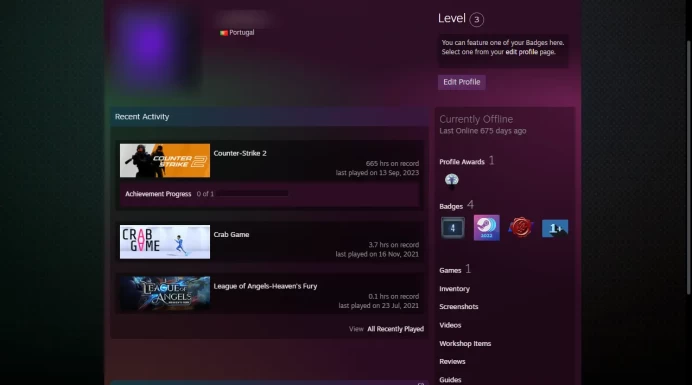Open the Guides link
Viewport: 692px width, 385px height.
450,380
